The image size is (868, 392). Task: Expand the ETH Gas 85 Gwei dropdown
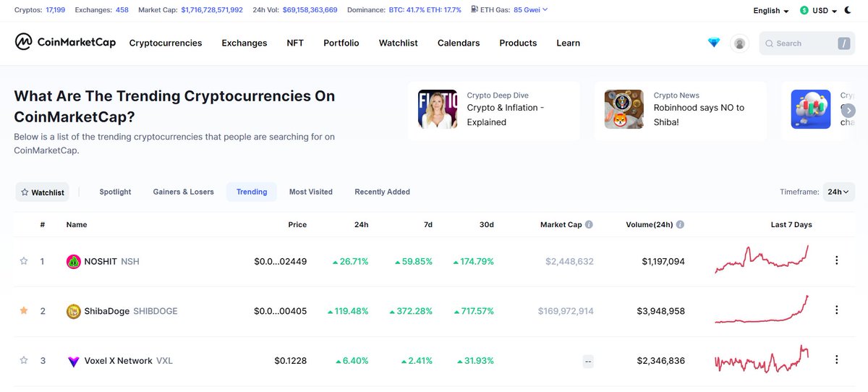(530, 10)
